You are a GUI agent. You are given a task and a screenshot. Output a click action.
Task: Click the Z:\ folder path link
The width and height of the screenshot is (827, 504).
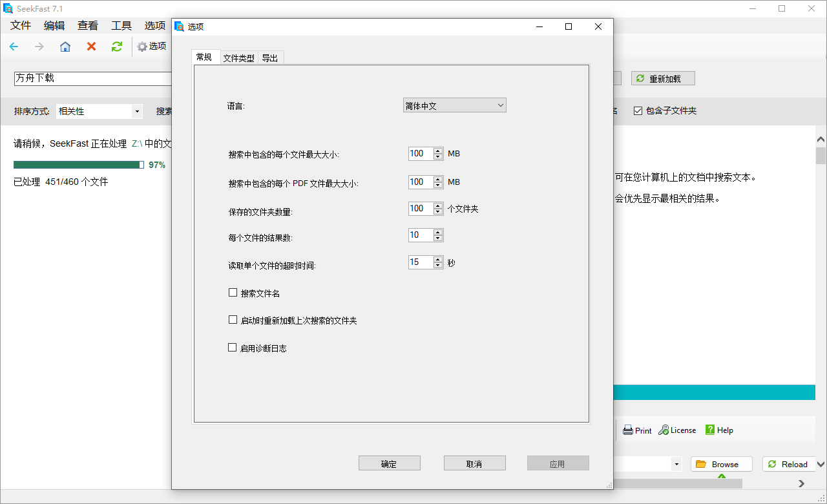(137, 143)
